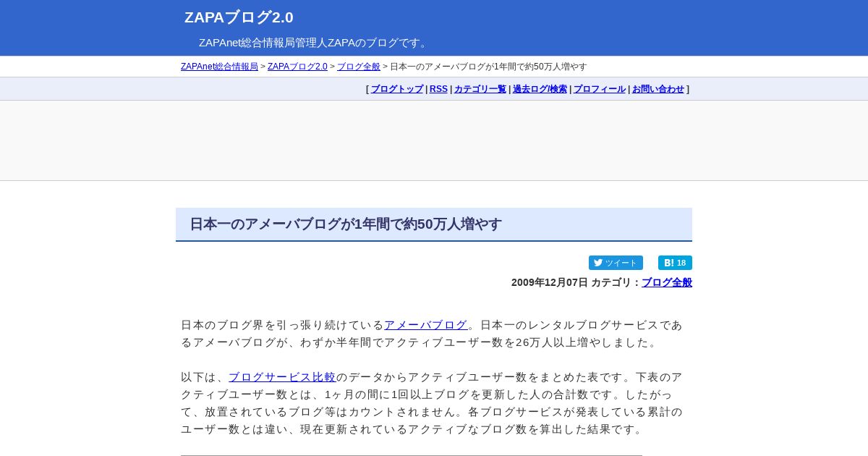This screenshot has width=868, height=456.
Task: Click the breadcrumb text 日本一のアメーバブログが1年間で約50万人増やす
Action: pyautogui.click(x=488, y=67)
